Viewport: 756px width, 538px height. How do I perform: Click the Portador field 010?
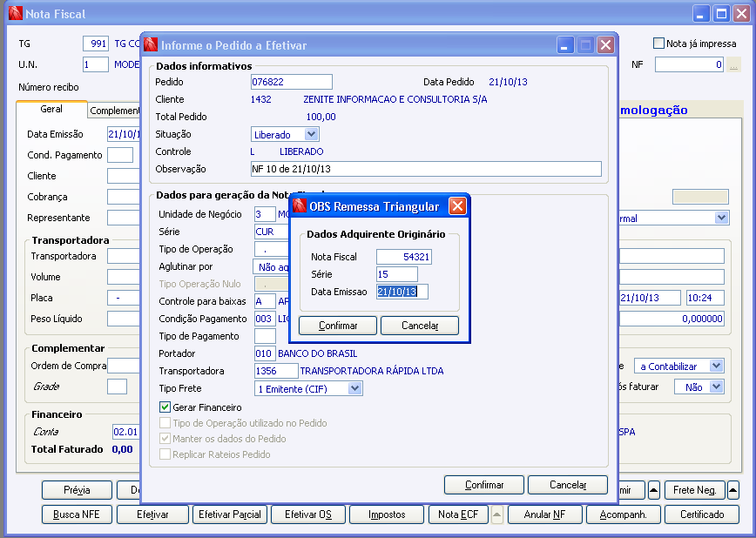pyautogui.click(x=265, y=353)
